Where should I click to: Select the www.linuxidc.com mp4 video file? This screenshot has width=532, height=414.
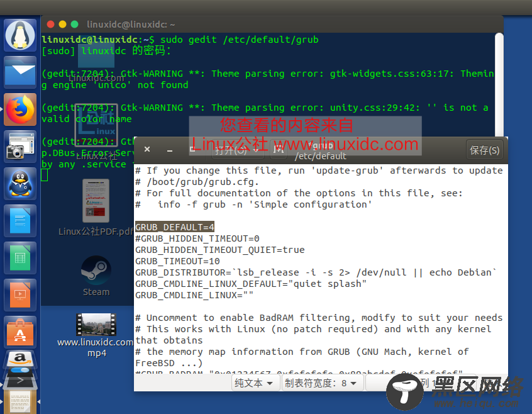tap(96, 335)
